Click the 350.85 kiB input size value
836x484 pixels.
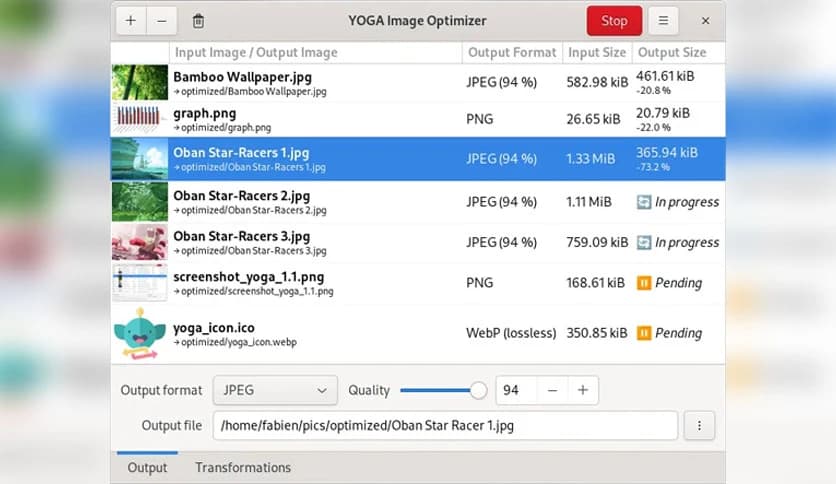click(x=597, y=333)
